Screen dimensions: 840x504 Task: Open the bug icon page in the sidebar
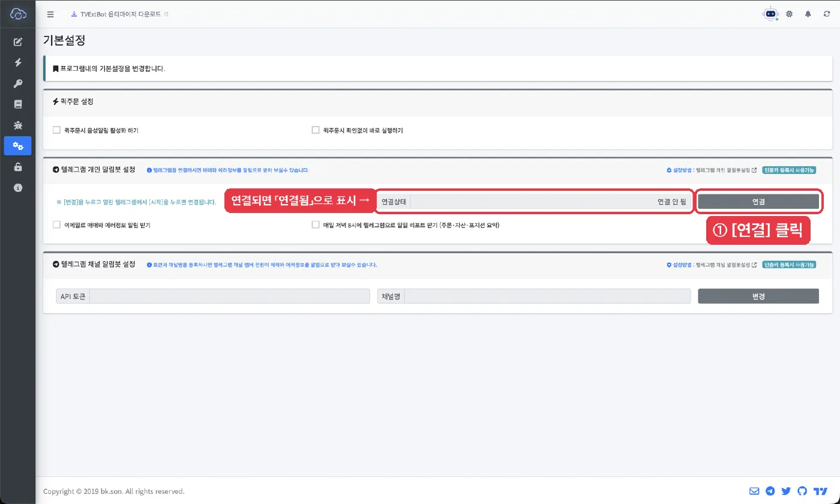[18, 125]
